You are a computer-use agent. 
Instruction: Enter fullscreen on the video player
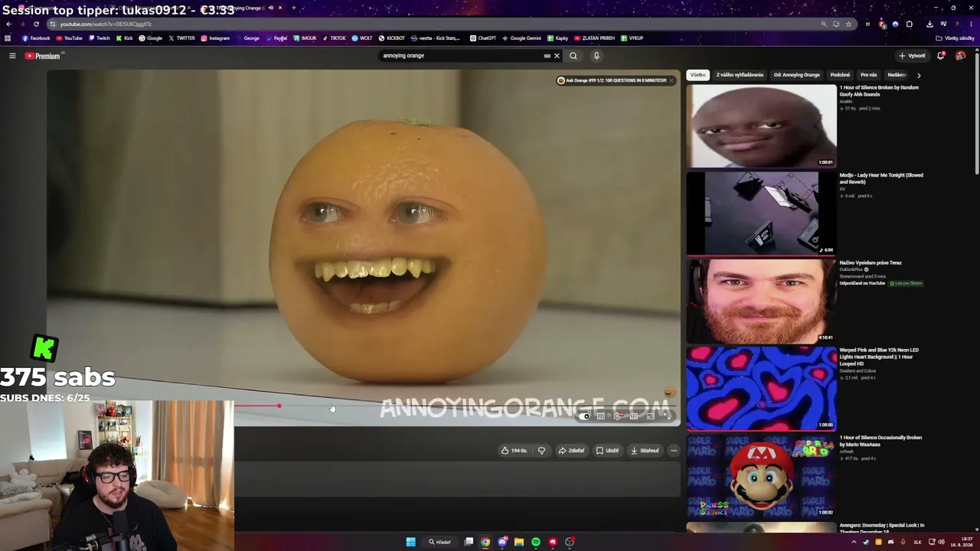(666, 416)
